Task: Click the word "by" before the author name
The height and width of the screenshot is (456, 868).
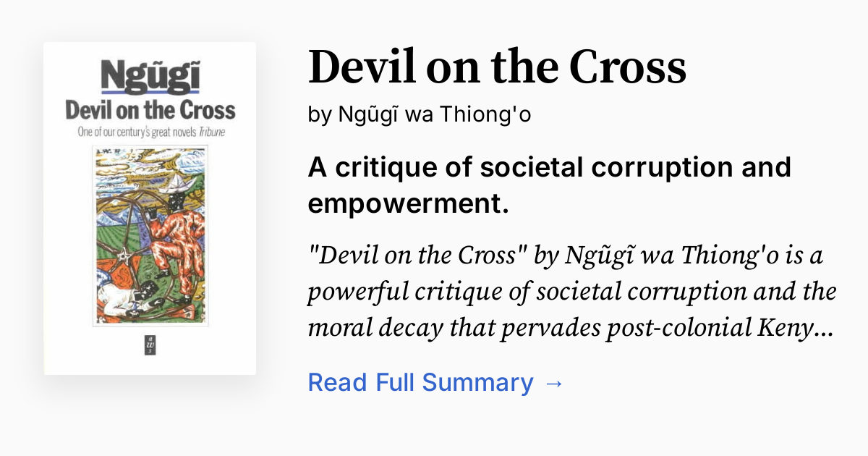Action: pos(320,115)
